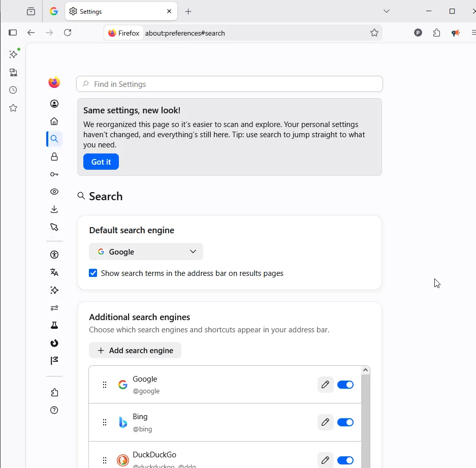Disable the Bing search engine toggle
Viewport: 476px width, 468px height.
point(345,422)
